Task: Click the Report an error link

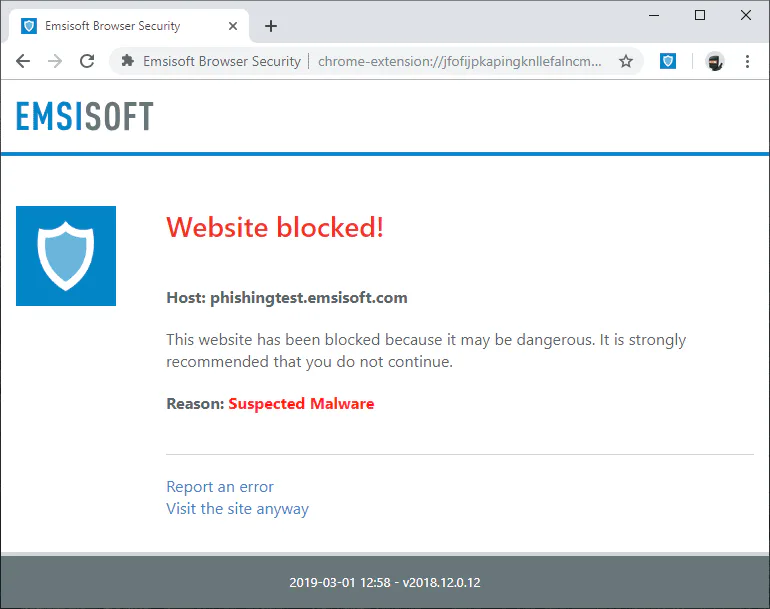Action: pos(220,487)
